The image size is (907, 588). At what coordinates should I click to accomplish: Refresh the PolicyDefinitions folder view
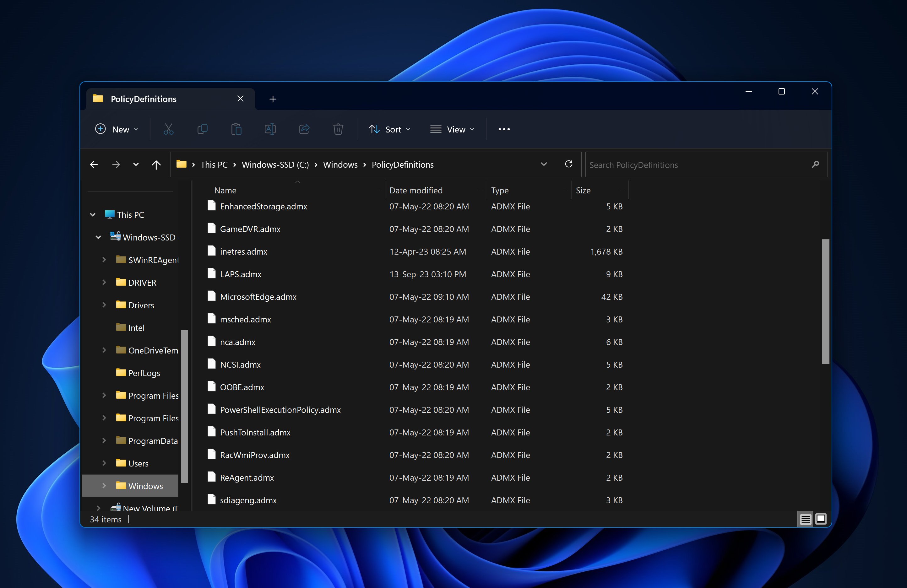click(568, 164)
